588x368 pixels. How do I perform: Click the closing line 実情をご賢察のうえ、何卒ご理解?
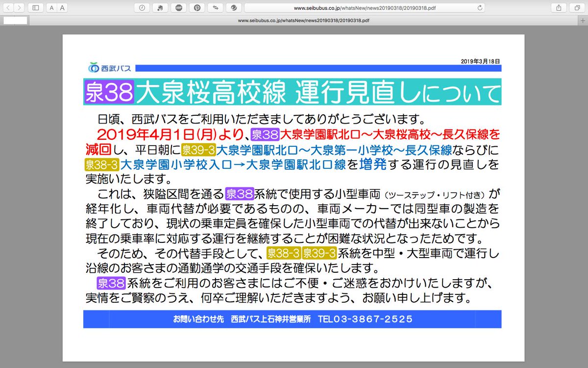tap(278, 298)
